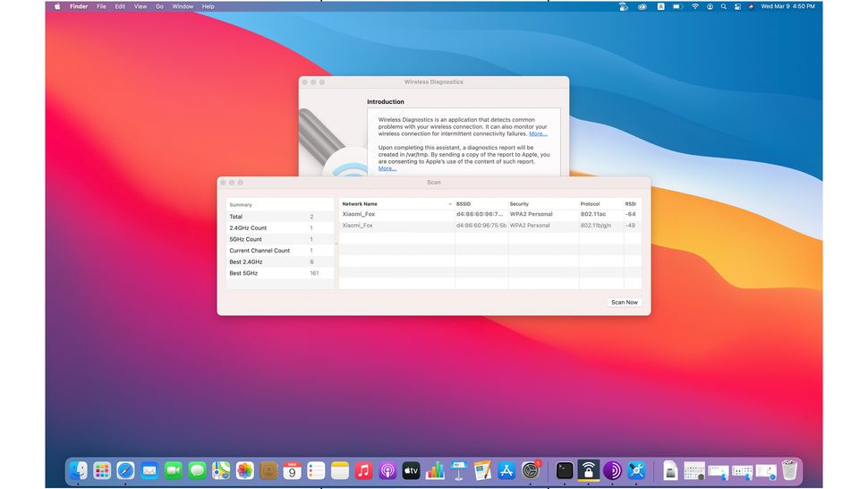
Task: Open Launchpad in the dock
Action: [x=102, y=471]
